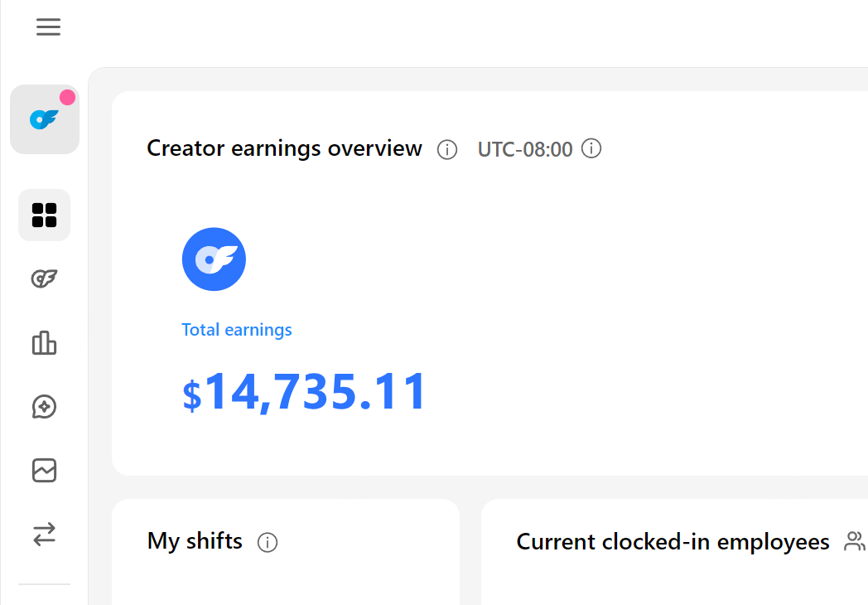Viewport: 868px width, 605px height.
Task: Show info for Creator earnings overview
Action: (447, 150)
